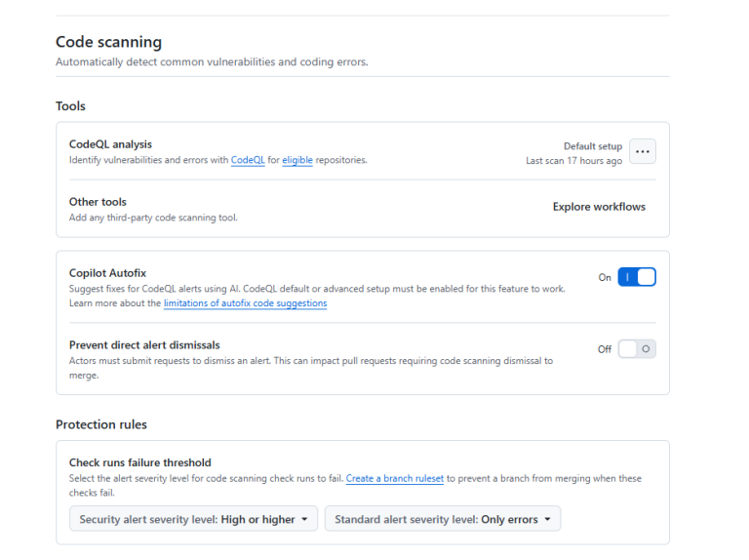Open the Standard alert severity level dropdown
The image size is (749, 560).
click(x=443, y=519)
